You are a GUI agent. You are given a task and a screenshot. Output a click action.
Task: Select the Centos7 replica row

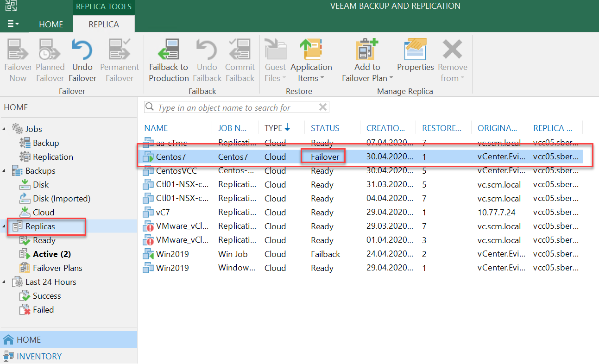[x=361, y=157]
